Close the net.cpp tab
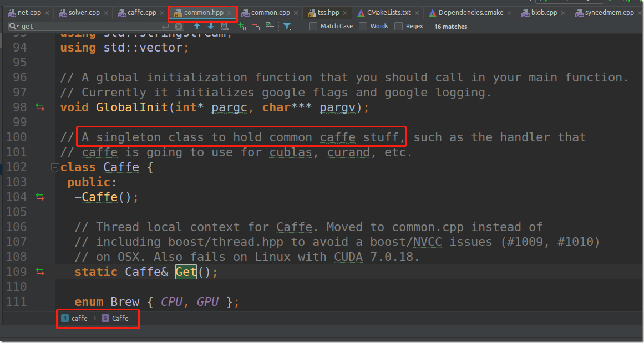This screenshot has height=343, width=644. tap(47, 13)
